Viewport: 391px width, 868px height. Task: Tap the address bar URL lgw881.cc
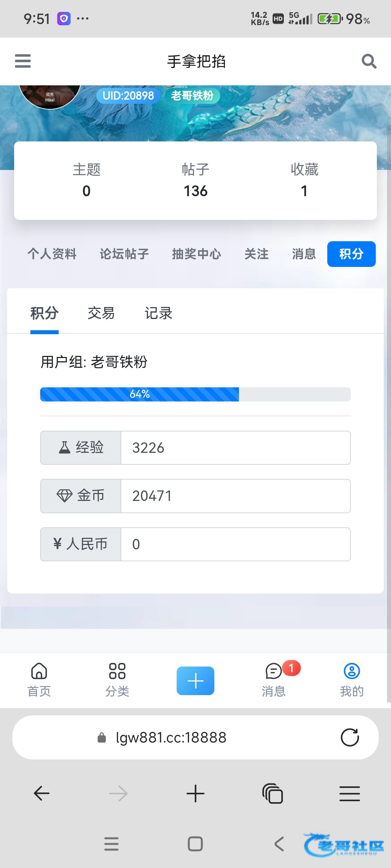[x=171, y=737]
